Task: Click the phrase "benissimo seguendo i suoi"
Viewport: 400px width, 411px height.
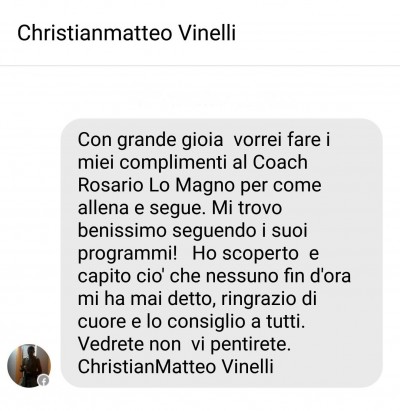Action: pyautogui.click(x=192, y=231)
